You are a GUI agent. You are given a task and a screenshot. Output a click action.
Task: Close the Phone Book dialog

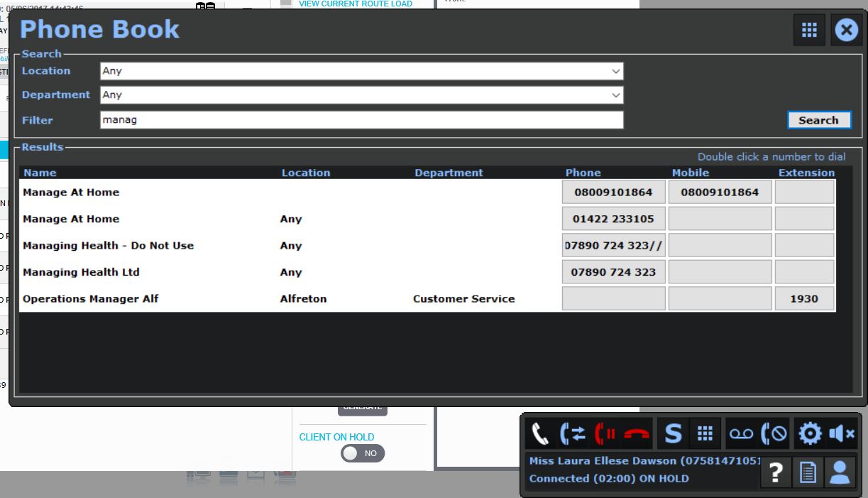[846, 30]
